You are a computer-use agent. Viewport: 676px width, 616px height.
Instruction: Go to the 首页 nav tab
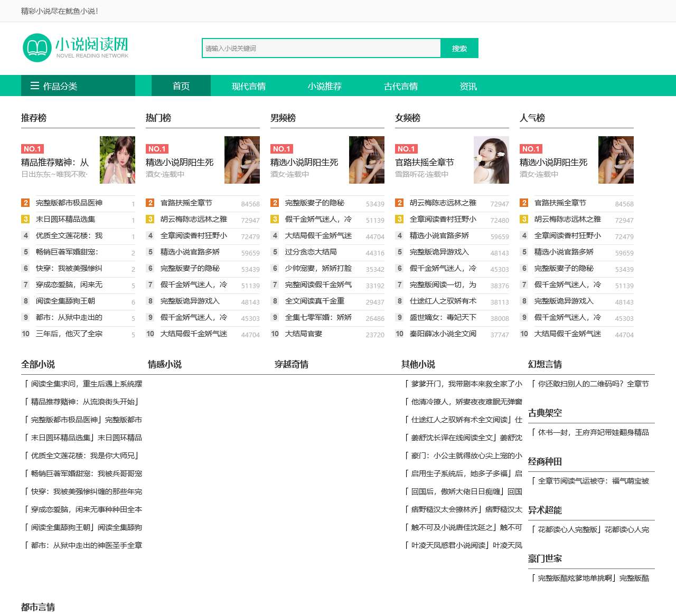(181, 86)
